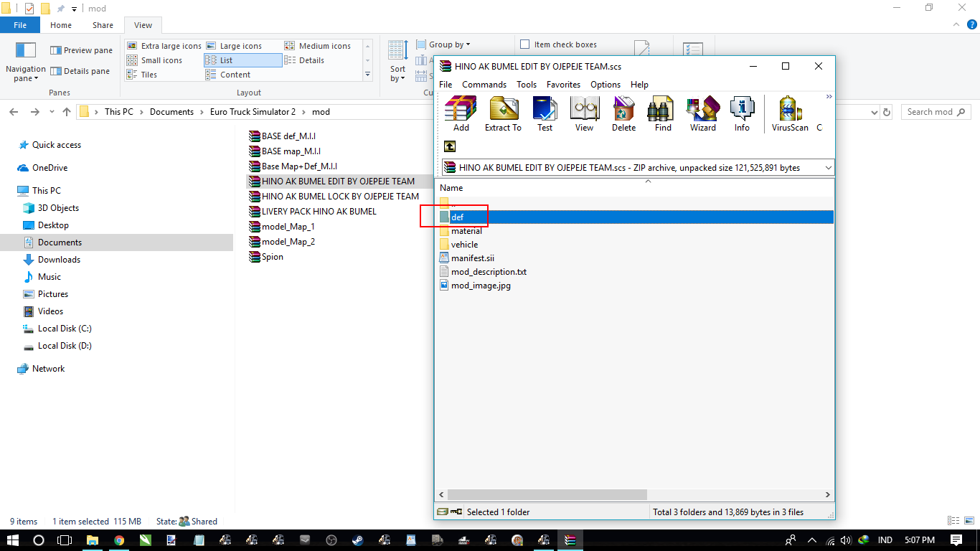Go up to parent folder in Explorer
This screenshot has width=980, height=551.
[x=67, y=112]
